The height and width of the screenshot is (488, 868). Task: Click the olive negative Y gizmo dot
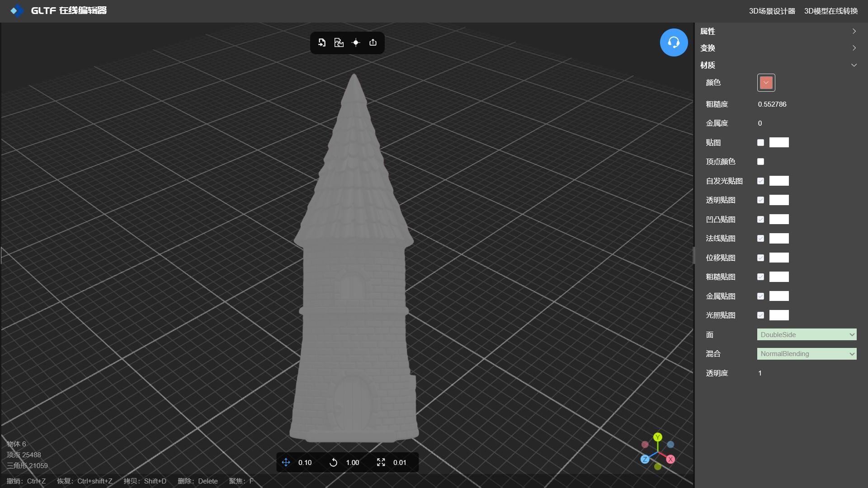[658, 467]
